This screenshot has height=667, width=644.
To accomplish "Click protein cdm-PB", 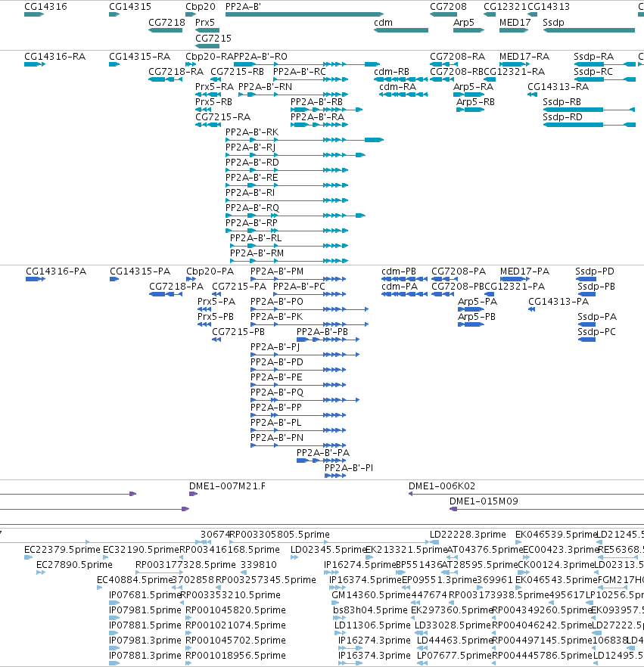I will [x=398, y=271].
